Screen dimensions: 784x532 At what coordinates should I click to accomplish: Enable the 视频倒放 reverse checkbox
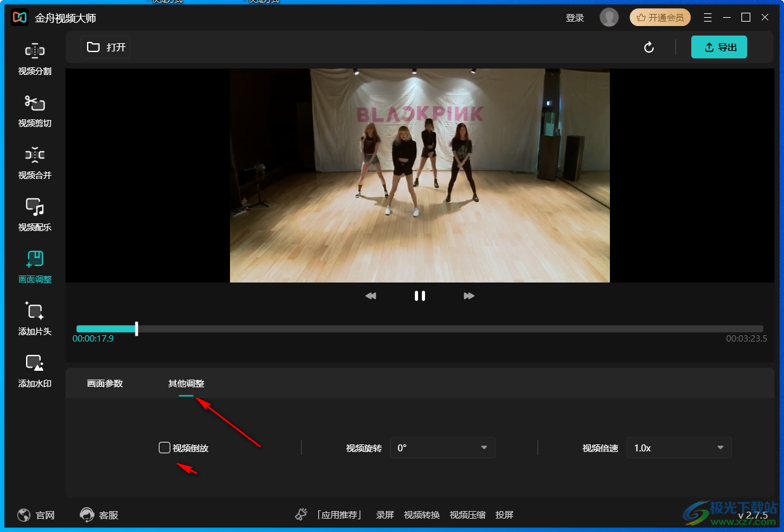click(x=165, y=448)
